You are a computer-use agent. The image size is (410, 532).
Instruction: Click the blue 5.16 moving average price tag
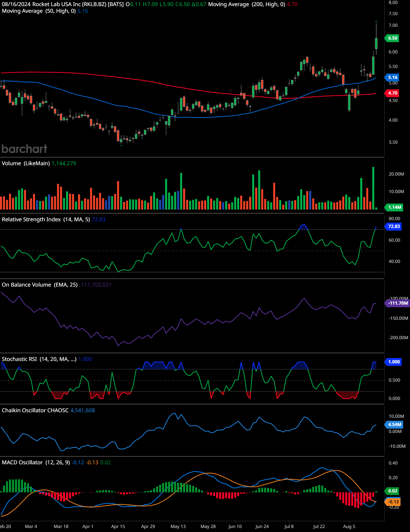pos(392,77)
